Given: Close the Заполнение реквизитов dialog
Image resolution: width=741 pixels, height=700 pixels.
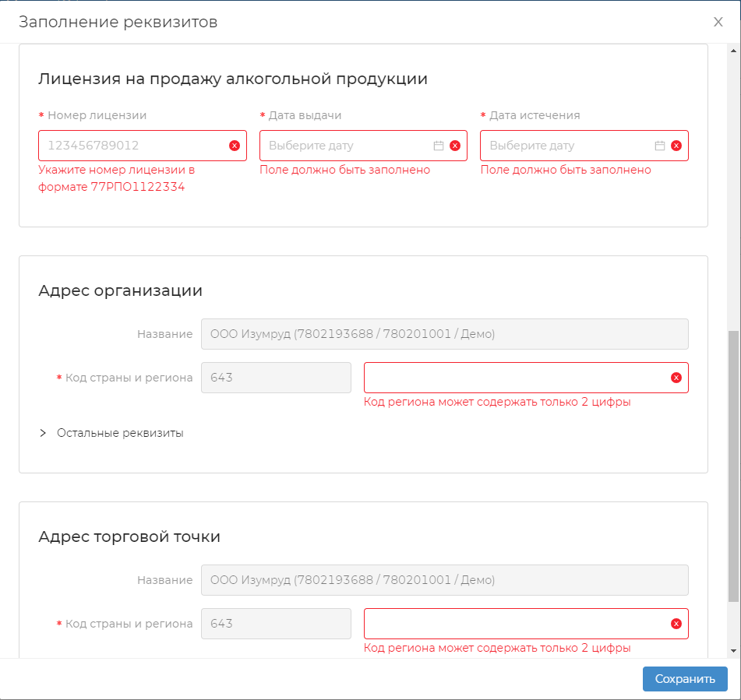Looking at the screenshot, I should coord(718,22).
